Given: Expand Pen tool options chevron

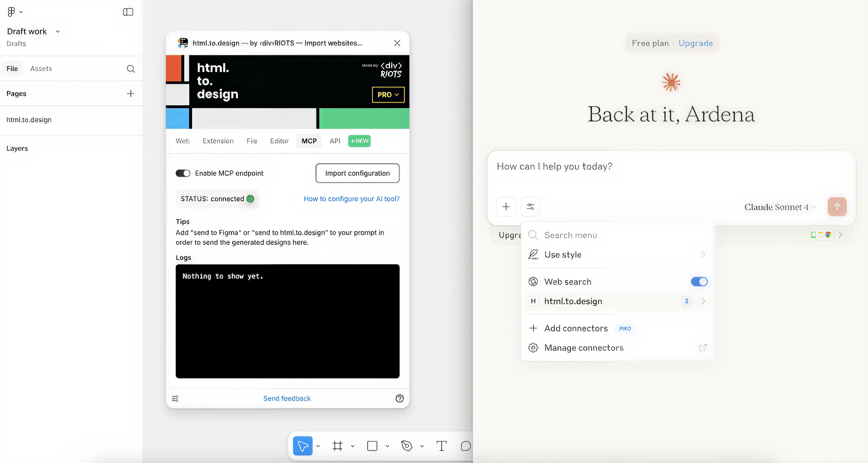Looking at the screenshot, I should 422,446.
